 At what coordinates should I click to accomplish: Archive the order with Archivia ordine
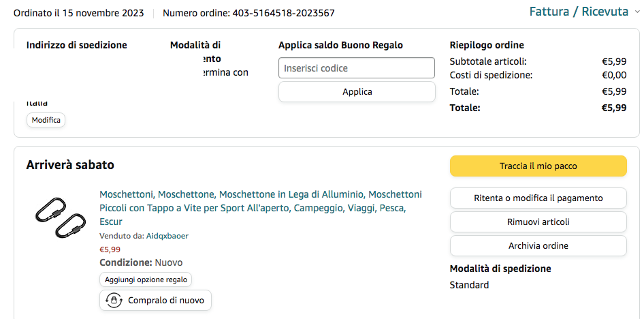pyautogui.click(x=538, y=245)
